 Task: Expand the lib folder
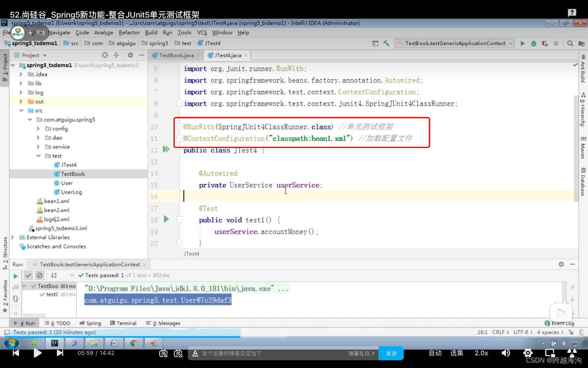(21, 83)
